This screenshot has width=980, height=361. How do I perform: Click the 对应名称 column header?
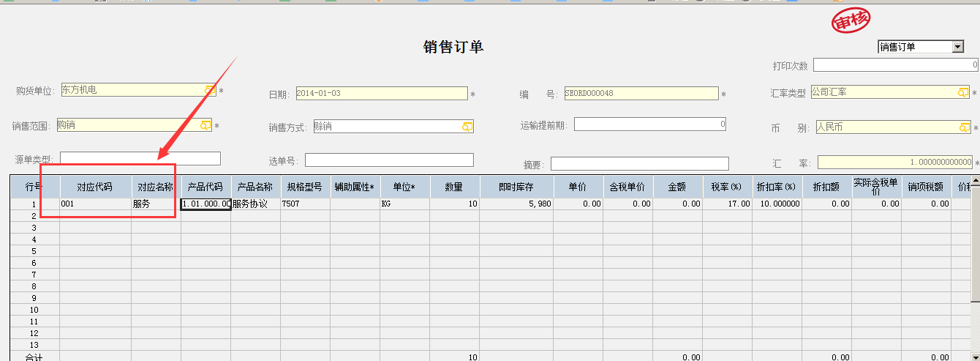[x=156, y=187]
